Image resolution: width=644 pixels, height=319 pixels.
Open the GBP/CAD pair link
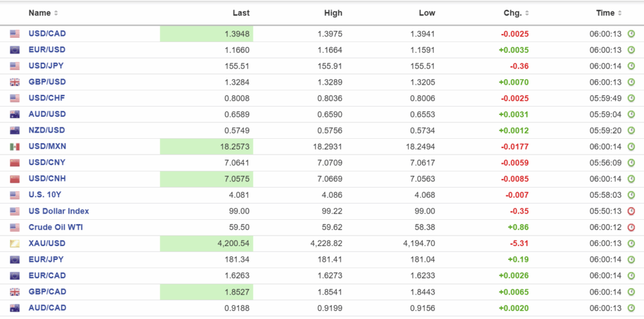[47, 292]
